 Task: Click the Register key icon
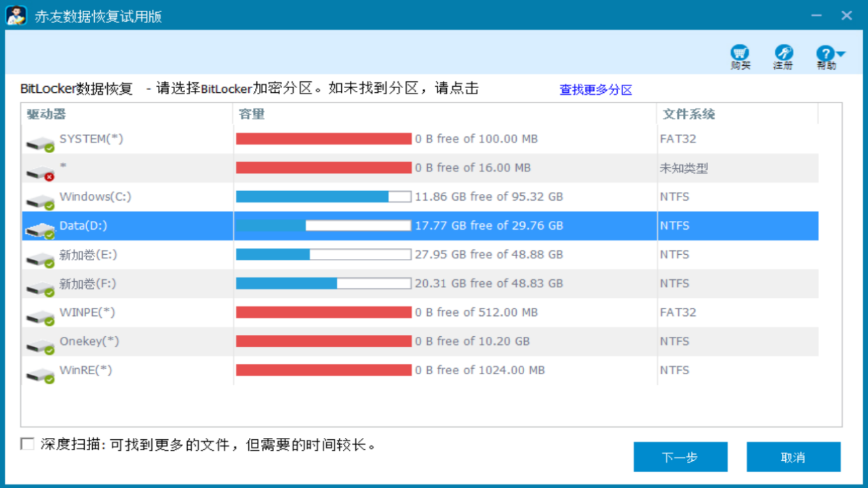pyautogui.click(x=783, y=54)
